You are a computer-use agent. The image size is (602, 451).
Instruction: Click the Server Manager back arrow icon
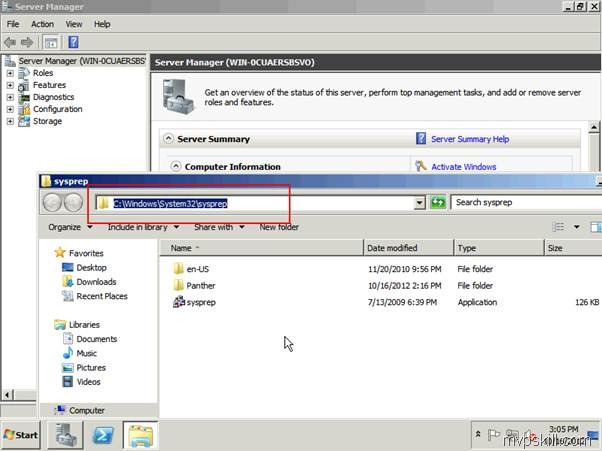[x=10, y=42]
